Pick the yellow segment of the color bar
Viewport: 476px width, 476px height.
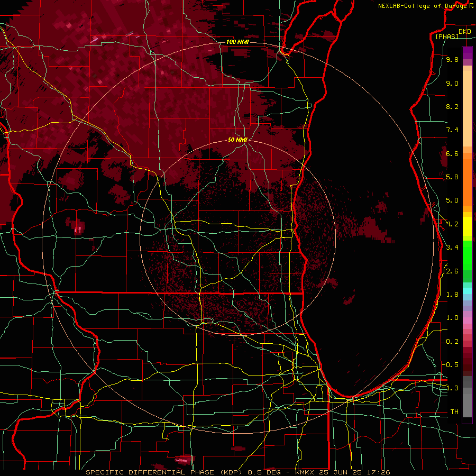coord(467,226)
